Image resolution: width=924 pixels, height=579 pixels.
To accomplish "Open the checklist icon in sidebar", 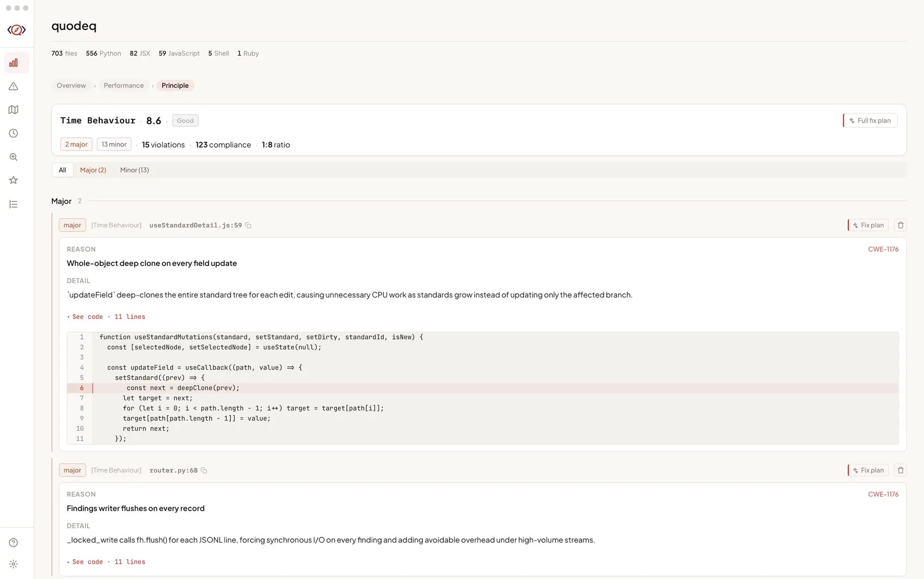I will click(x=13, y=204).
